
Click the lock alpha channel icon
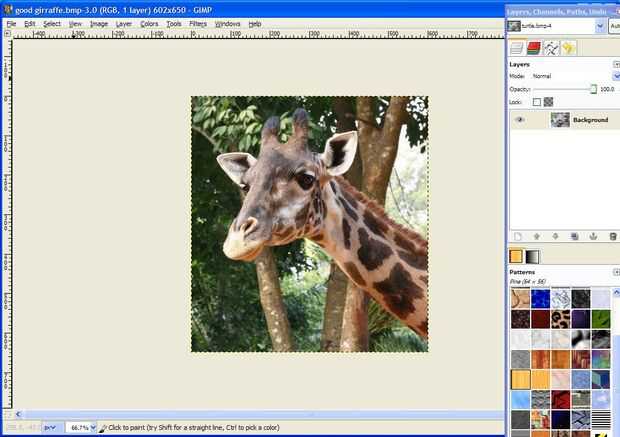coord(548,102)
